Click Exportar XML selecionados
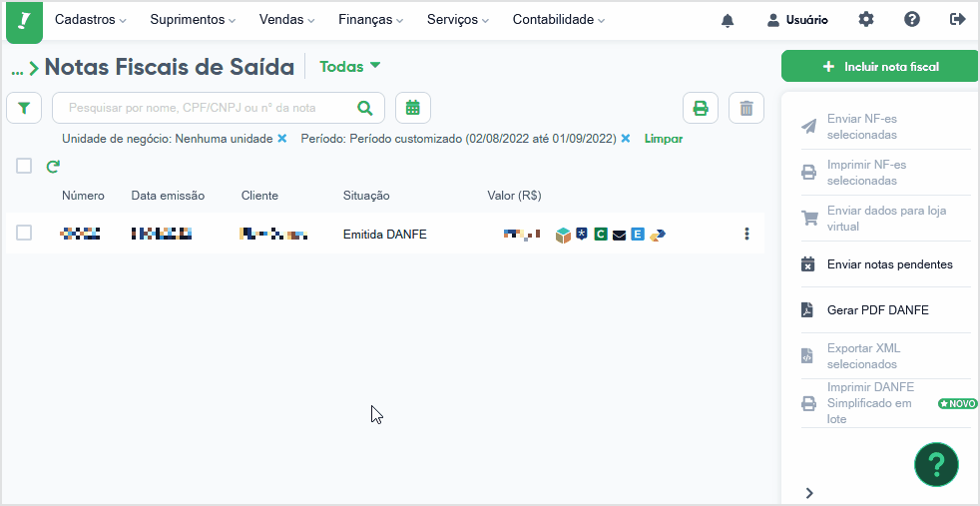The width and height of the screenshot is (980, 506). point(885,356)
